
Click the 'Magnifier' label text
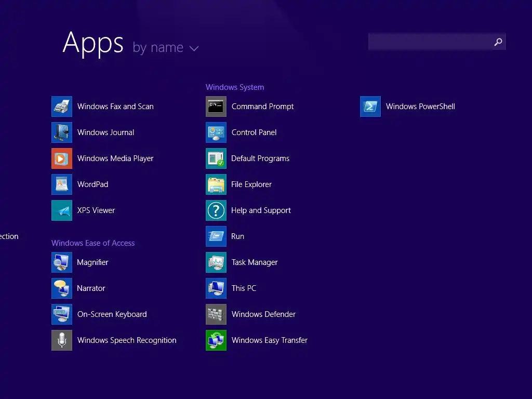point(92,262)
